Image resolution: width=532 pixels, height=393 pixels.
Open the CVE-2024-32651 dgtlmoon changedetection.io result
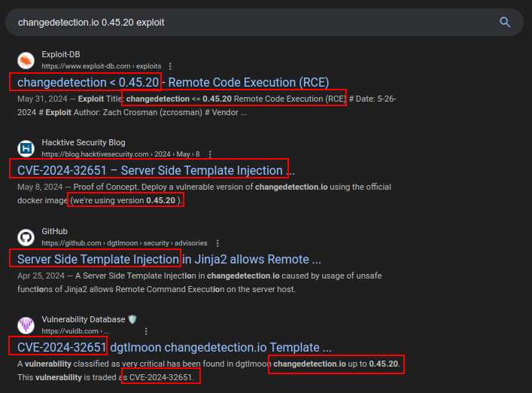[x=175, y=347]
